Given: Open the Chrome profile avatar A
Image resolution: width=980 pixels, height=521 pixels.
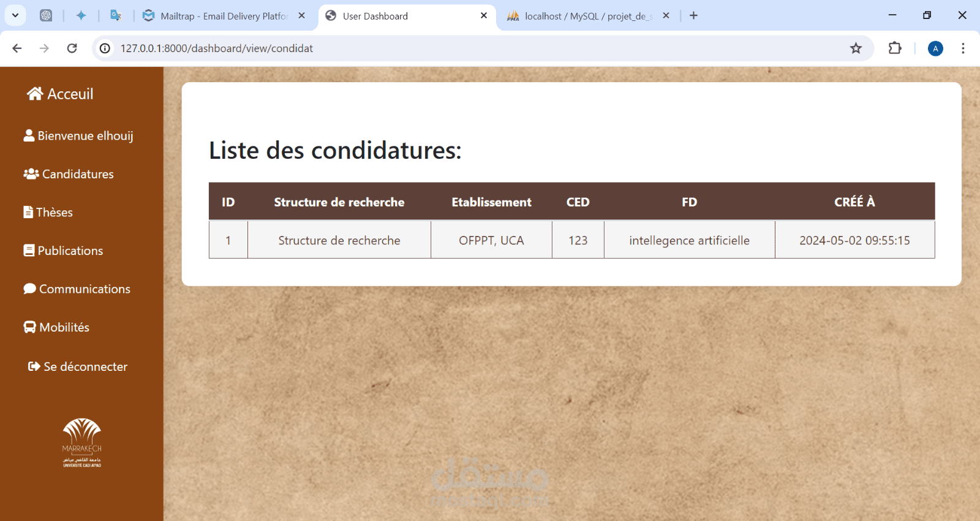Looking at the screenshot, I should click(x=935, y=48).
